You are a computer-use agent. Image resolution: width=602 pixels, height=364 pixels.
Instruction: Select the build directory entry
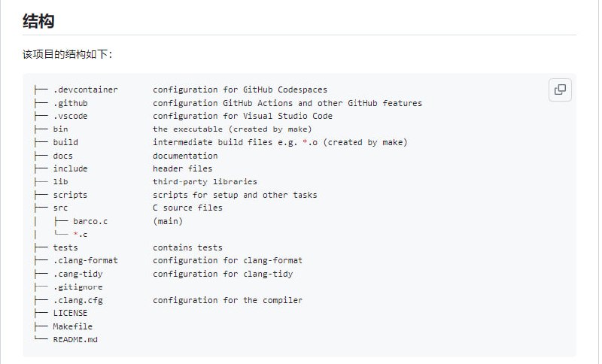point(65,142)
